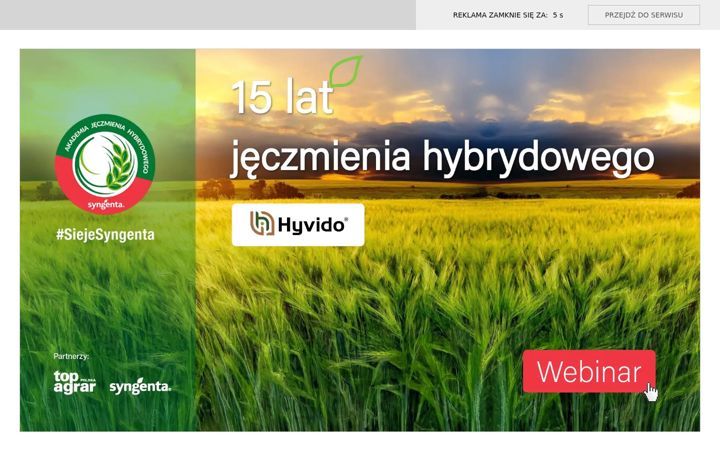Open the Hyvido logo badge

[298, 225]
